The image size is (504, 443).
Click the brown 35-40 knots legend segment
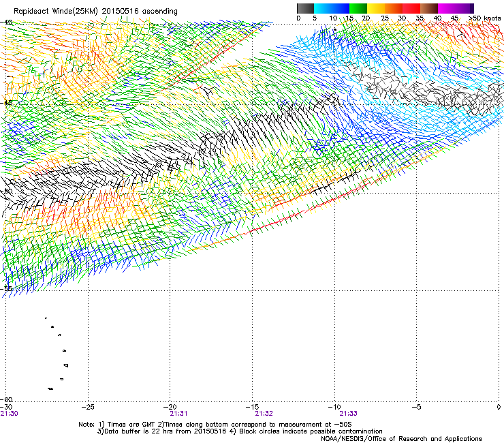[429, 8]
